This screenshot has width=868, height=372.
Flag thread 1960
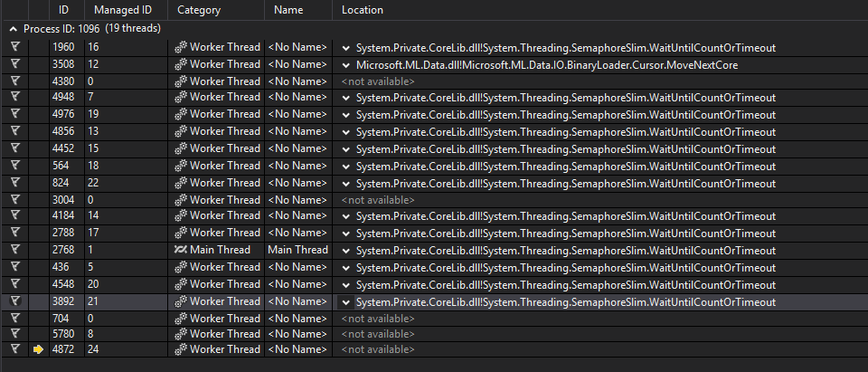point(15,47)
